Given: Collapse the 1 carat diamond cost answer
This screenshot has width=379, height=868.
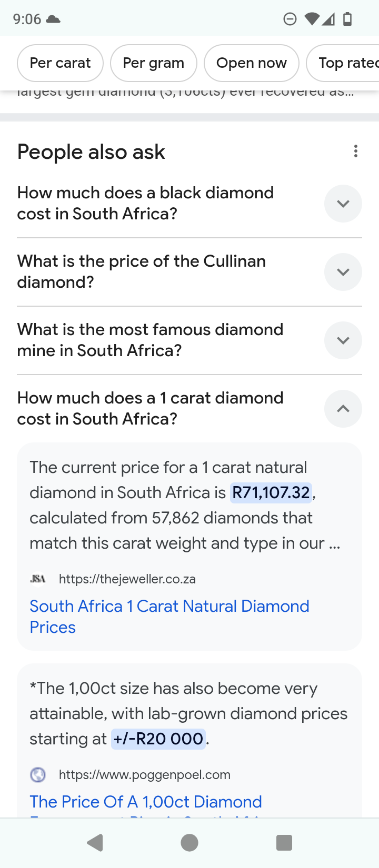Looking at the screenshot, I should (x=343, y=409).
